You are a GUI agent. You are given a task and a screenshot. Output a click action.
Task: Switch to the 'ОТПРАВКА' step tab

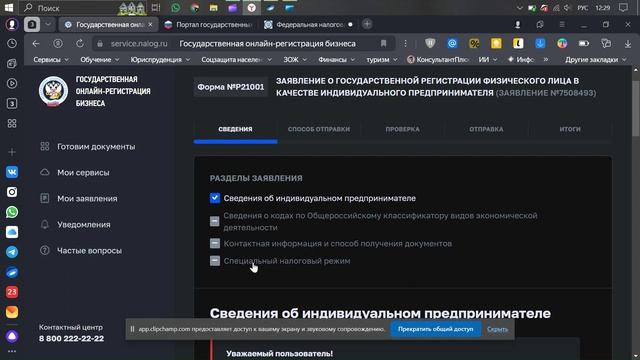coord(486,129)
